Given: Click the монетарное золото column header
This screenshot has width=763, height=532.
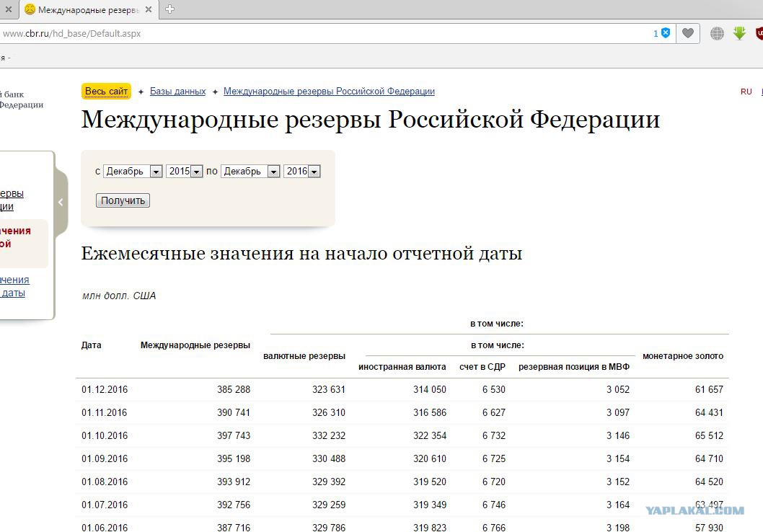Looking at the screenshot, I should tap(683, 356).
